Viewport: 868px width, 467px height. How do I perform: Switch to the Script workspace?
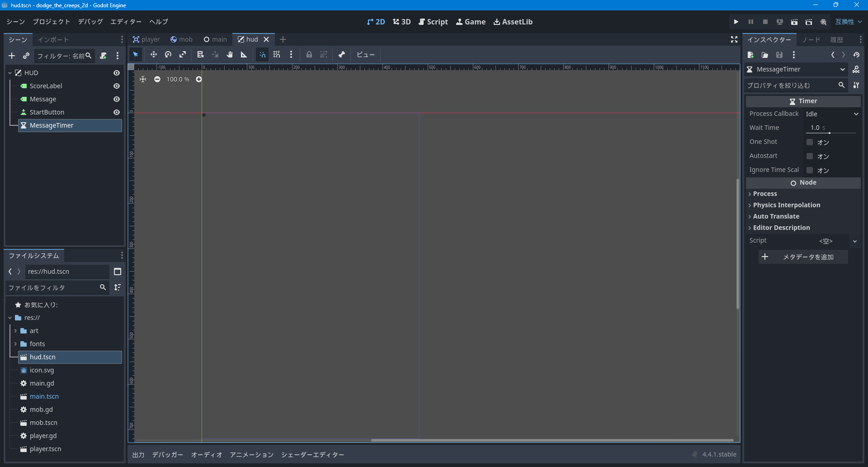(x=433, y=22)
